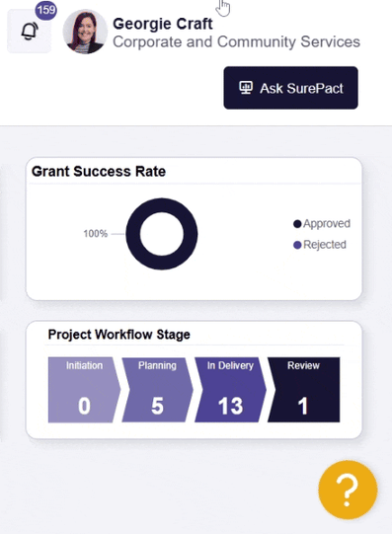
Task: Toggle the Rejected legend entry
Action: [320, 245]
